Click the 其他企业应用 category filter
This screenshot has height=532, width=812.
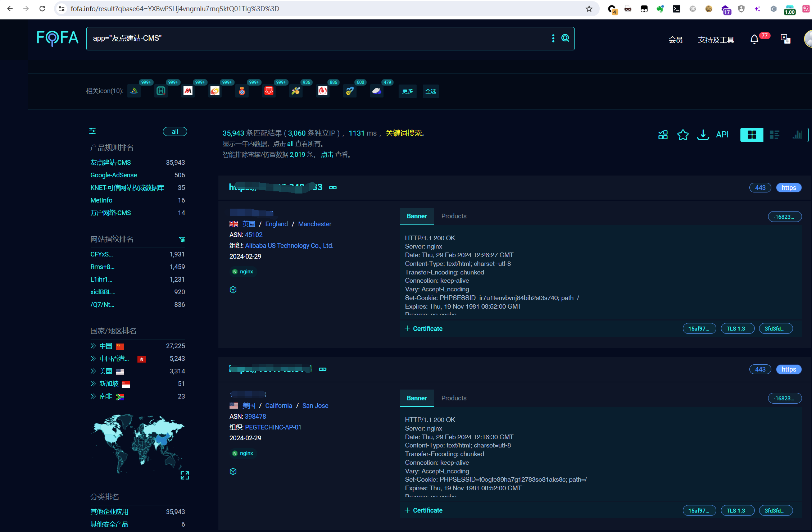pos(109,512)
